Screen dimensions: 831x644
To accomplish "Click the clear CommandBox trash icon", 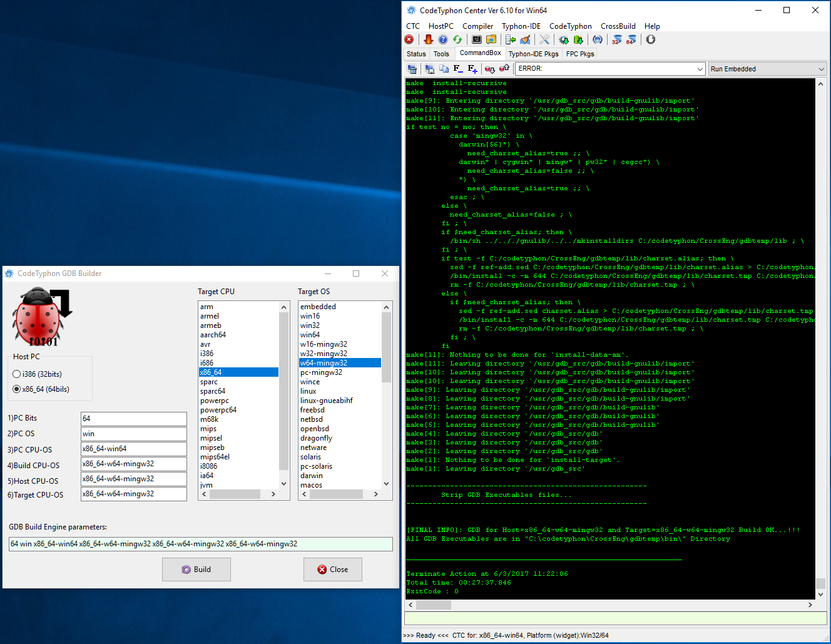I will point(412,69).
